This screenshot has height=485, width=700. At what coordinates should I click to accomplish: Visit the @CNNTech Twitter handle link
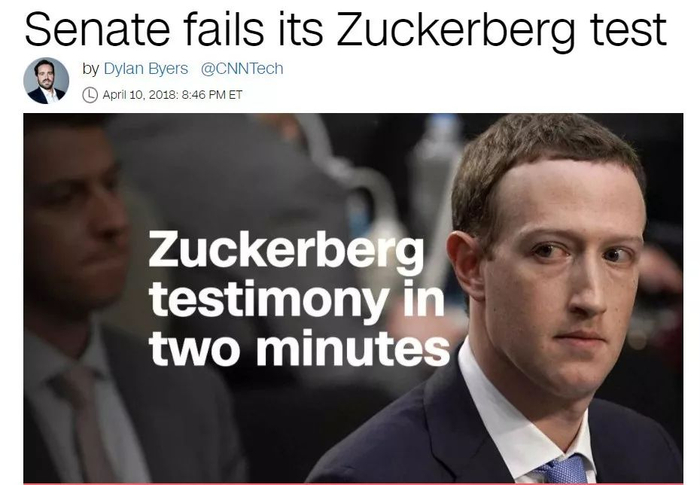click(242, 68)
